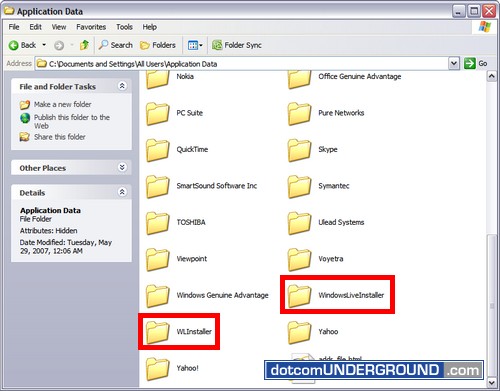The image size is (500, 391).
Task: Select the Ulead Systems folder icon
Action: tap(299, 223)
